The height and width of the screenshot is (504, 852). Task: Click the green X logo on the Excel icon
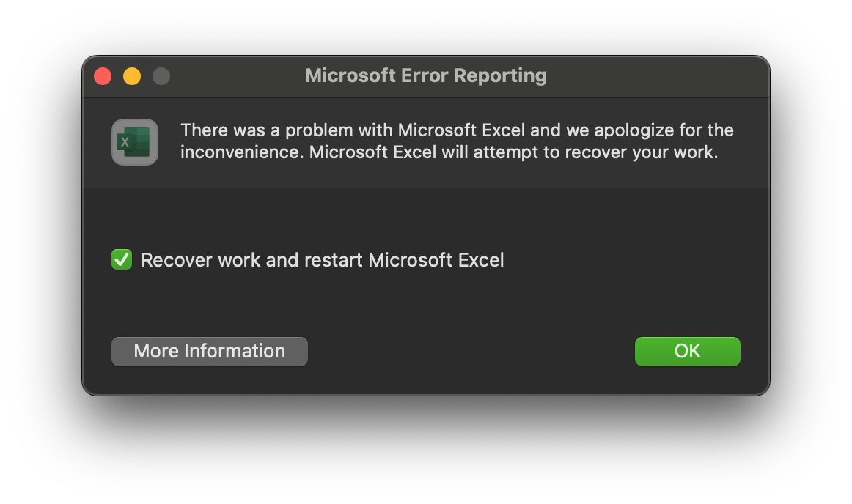(x=125, y=142)
